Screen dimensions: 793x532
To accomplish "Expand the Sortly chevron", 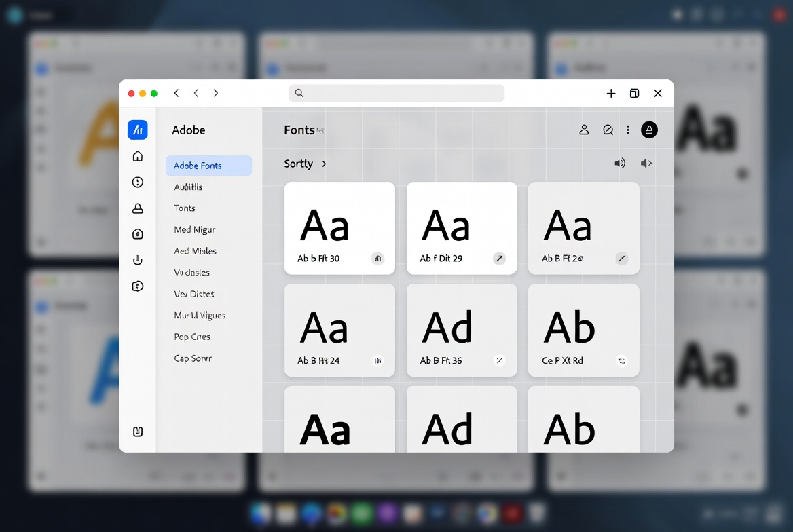I will (324, 164).
